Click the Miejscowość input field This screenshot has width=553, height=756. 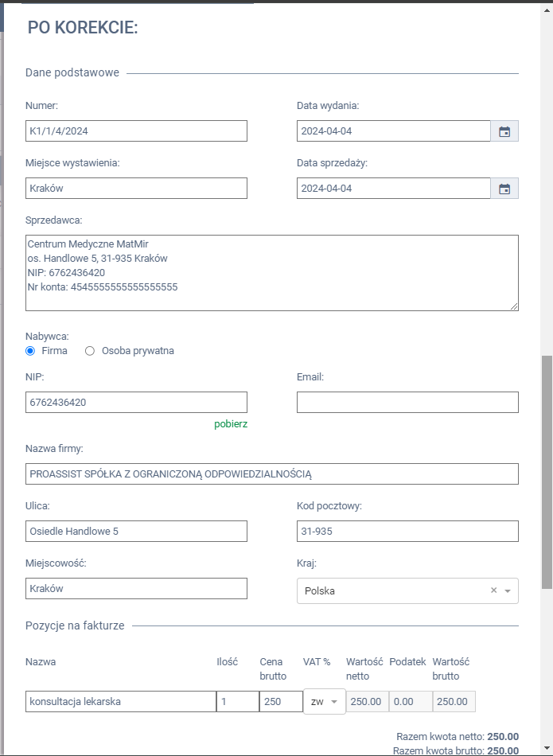point(136,588)
